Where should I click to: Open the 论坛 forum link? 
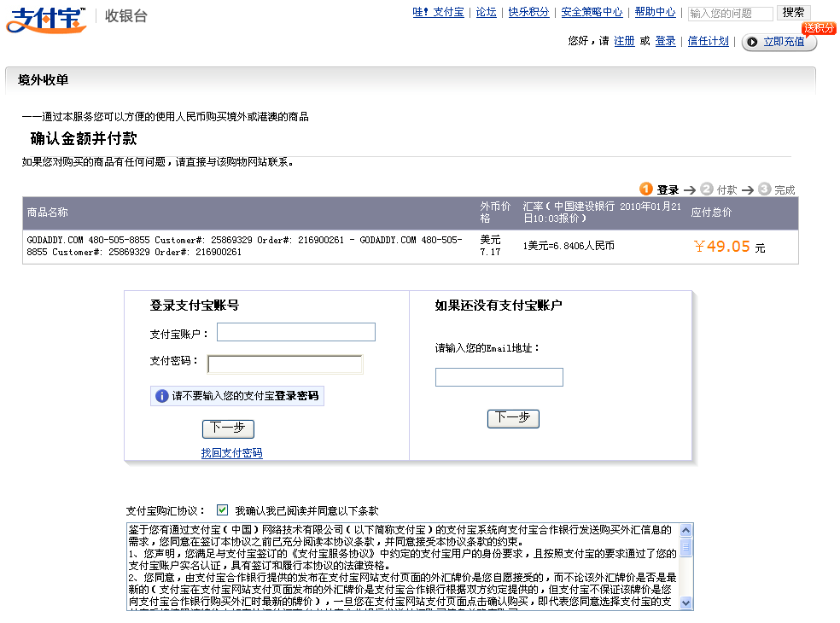[487, 12]
